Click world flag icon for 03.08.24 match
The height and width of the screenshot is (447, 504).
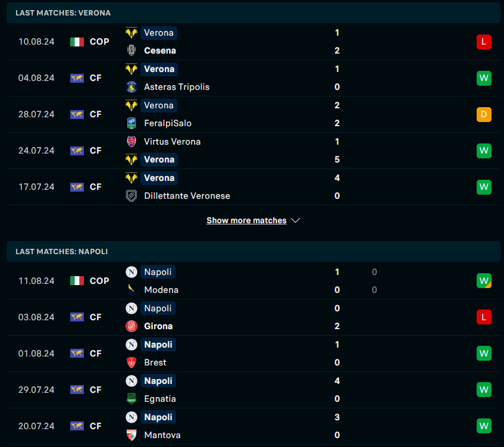pos(77,317)
